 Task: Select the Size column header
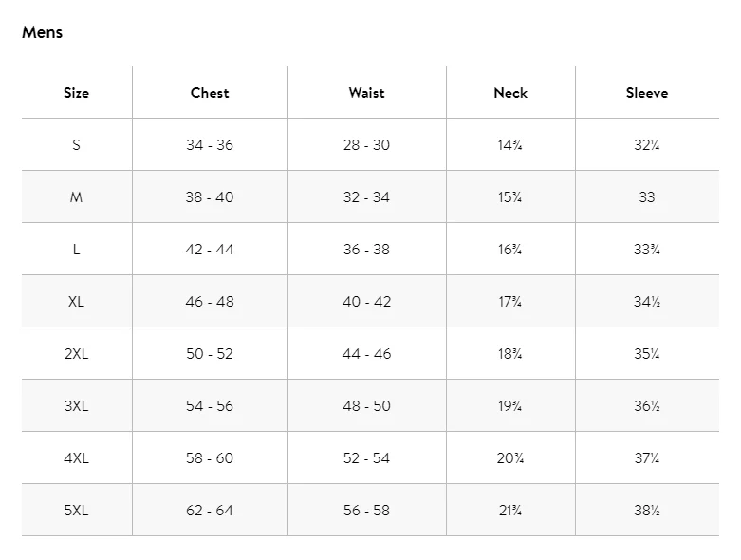(x=77, y=93)
